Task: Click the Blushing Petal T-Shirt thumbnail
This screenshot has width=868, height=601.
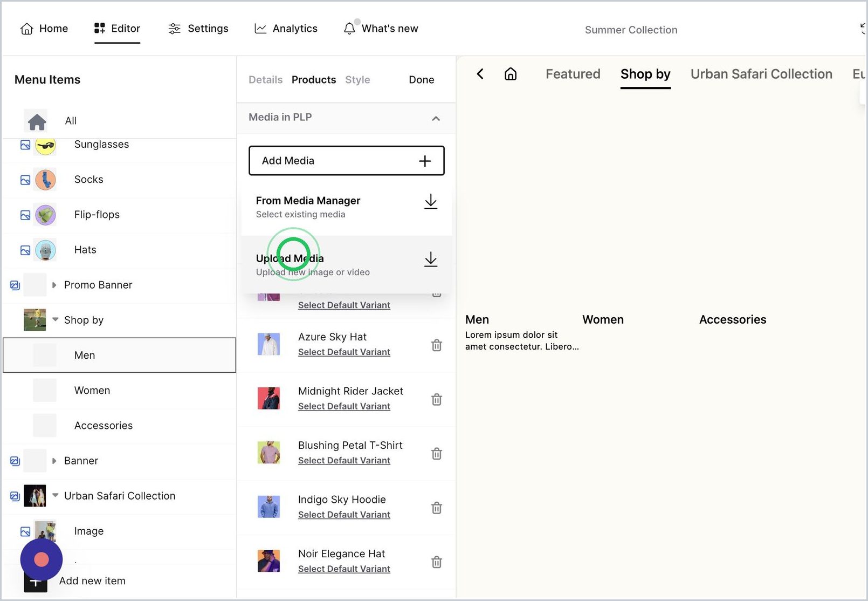Action: (268, 453)
